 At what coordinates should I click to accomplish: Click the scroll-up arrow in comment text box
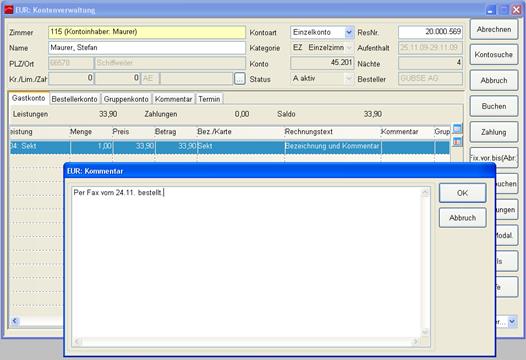tap(425, 192)
